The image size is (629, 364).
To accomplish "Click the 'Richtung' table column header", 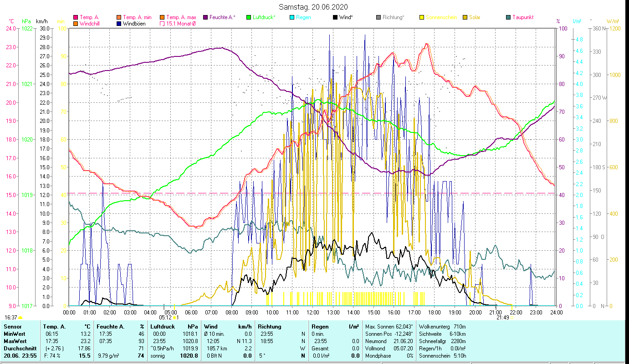I will 270,327.
